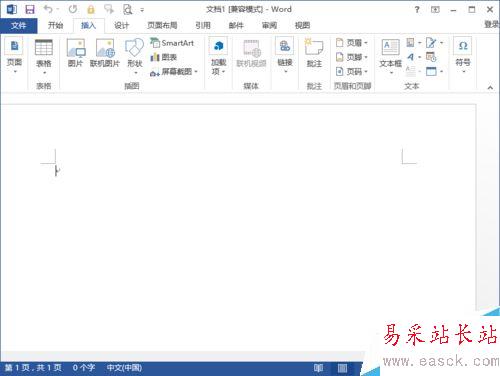Open the Quick Parts icon

point(413,43)
